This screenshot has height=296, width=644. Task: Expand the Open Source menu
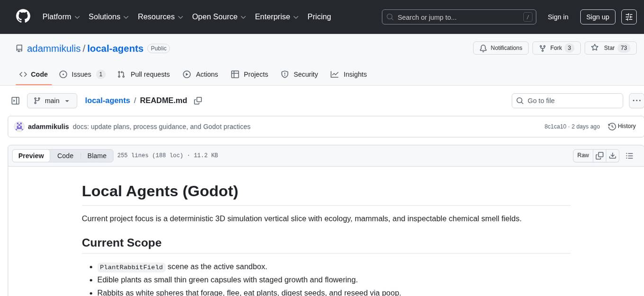tap(218, 17)
